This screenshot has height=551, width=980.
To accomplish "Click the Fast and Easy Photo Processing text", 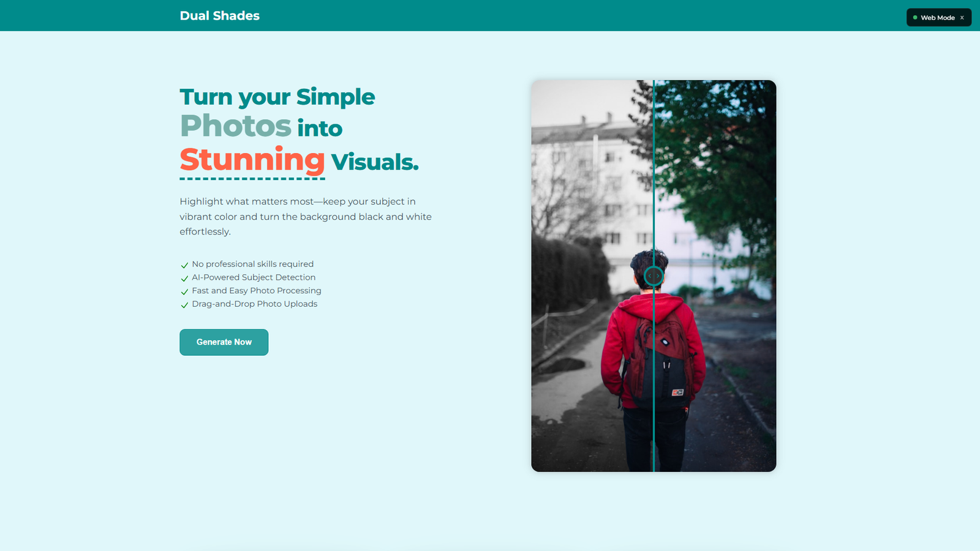I will 256,291.
